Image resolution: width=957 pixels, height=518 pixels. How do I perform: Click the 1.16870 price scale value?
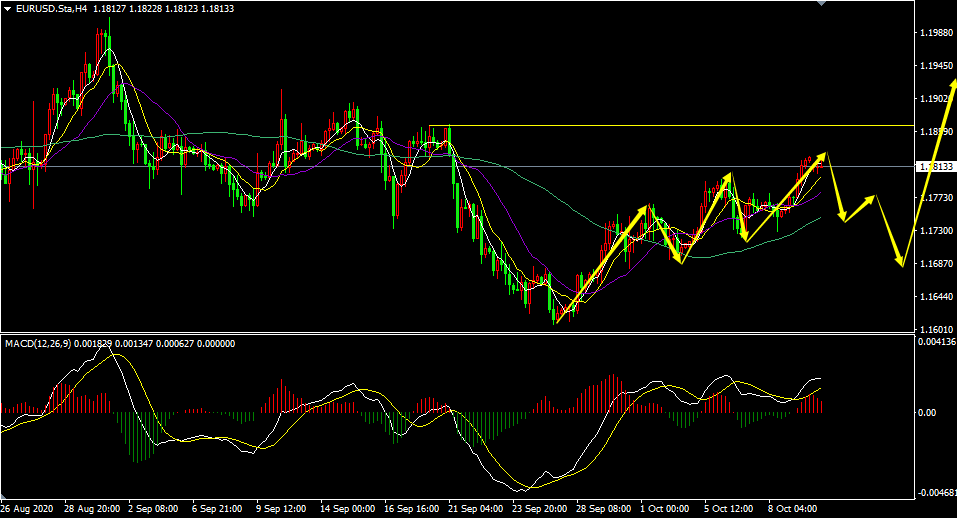[x=937, y=264]
